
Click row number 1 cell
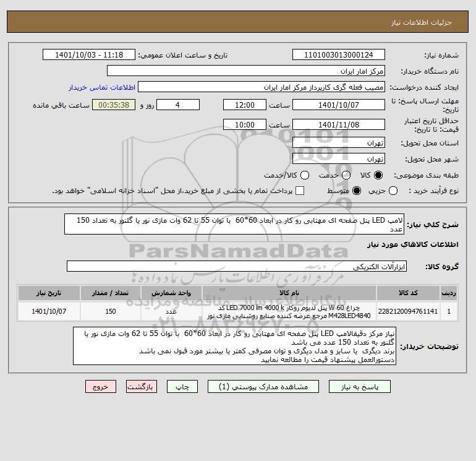point(449,311)
